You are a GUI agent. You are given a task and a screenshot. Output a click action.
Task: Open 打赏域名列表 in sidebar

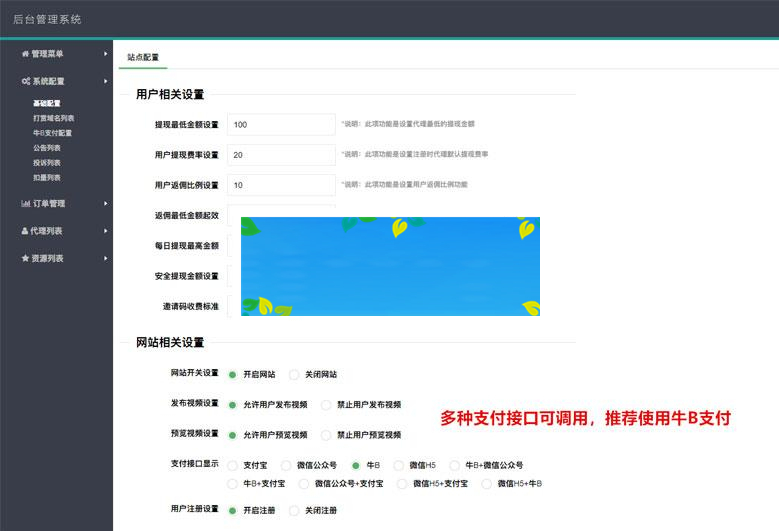[52, 118]
